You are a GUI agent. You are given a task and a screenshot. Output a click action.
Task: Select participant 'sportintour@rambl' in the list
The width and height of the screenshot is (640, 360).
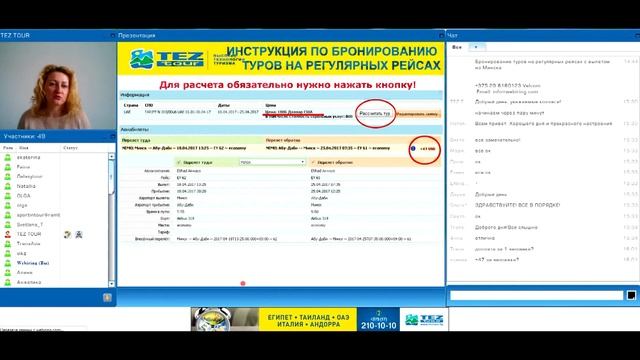click(x=38, y=215)
